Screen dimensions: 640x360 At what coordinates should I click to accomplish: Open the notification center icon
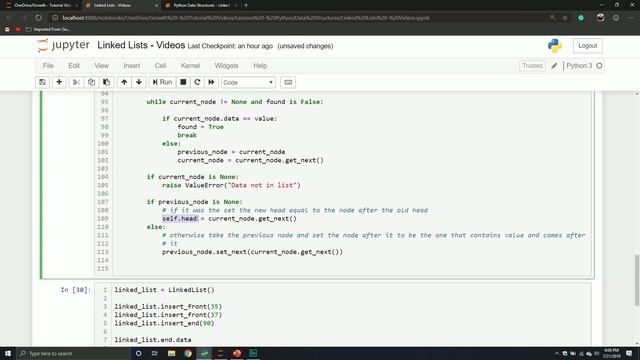click(629, 353)
